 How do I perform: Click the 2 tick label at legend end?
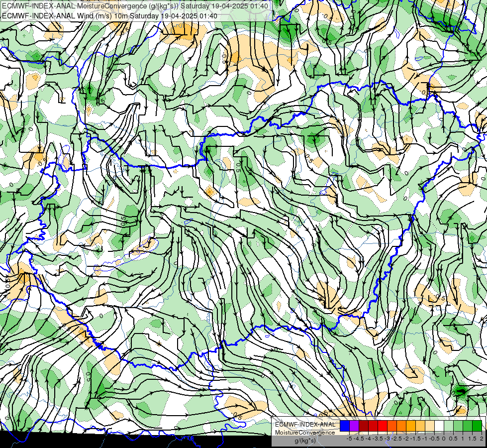tap(482, 439)
